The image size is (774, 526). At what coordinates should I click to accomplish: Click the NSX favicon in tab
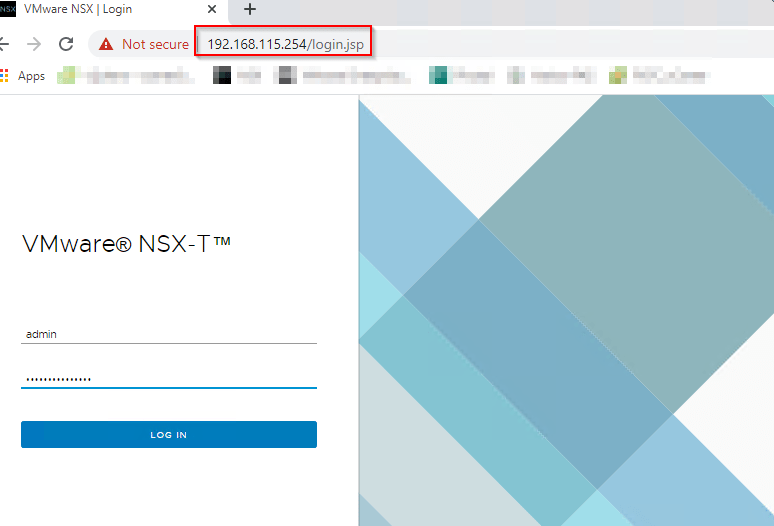7,9
